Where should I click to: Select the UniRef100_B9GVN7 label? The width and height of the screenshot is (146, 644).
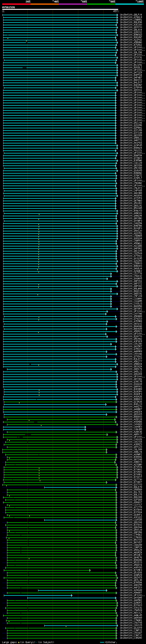click(131, 37)
